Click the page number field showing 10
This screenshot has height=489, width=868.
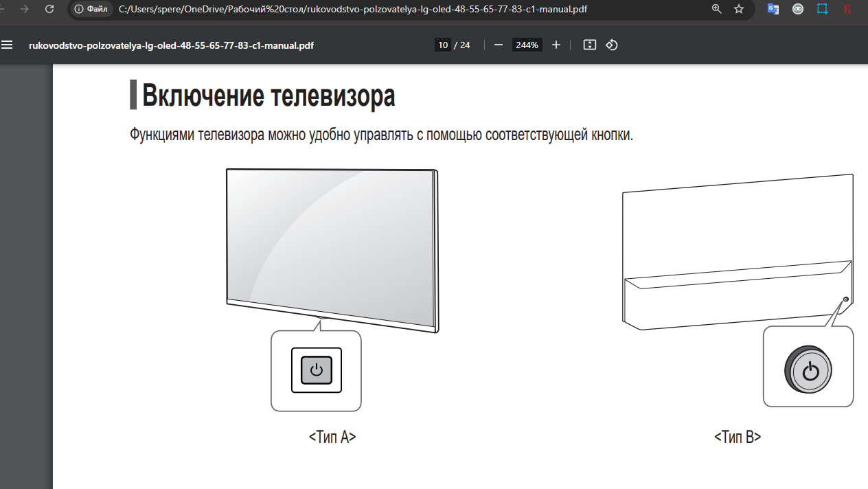point(443,45)
